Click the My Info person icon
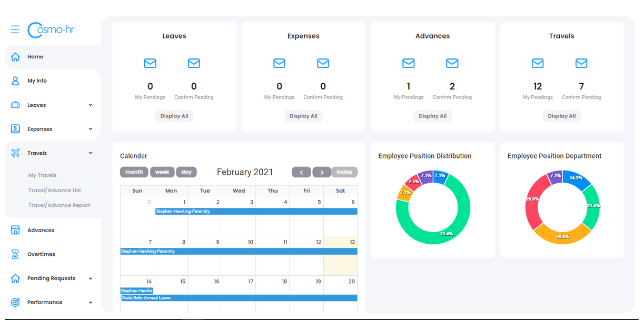Screen dimensions: 644x330 [15, 81]
